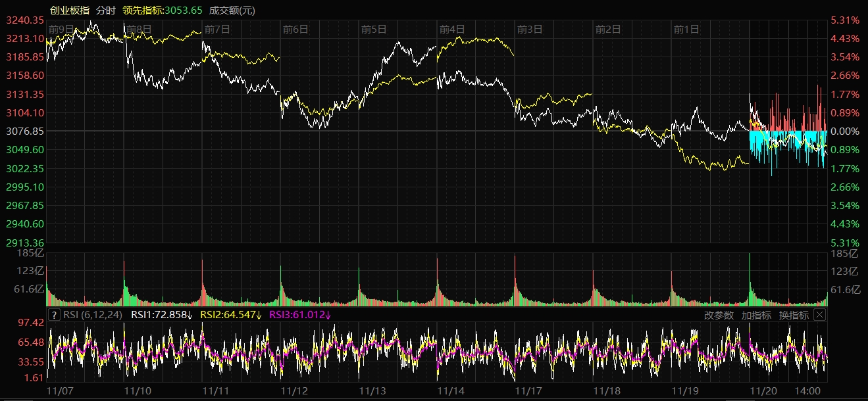Select the 前1日 day marker
The image size is (868, 401).
pyautogui.click(x=686, y=29)
